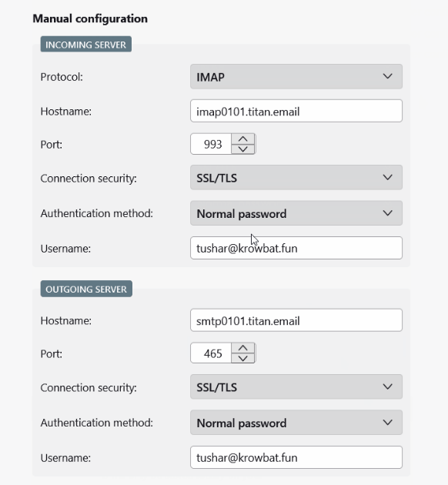Decrease the outgoing server port value

click(x=243, y=358)
